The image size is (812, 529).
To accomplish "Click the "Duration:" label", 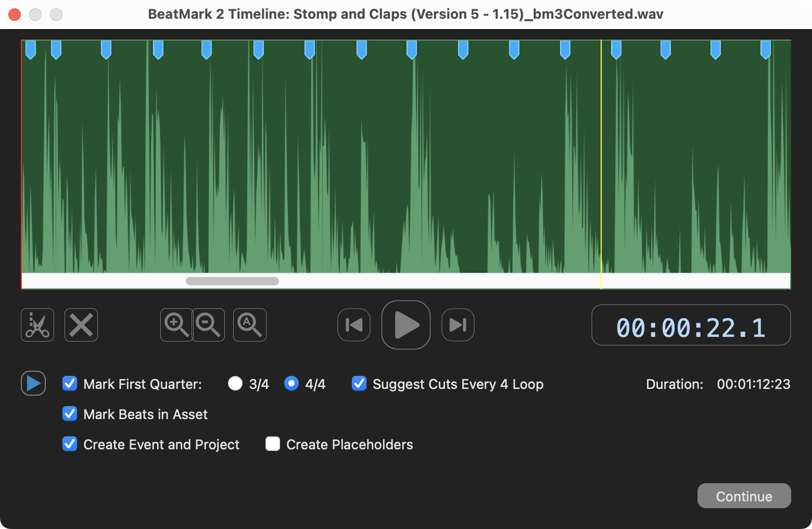I will pyautogui.click(x=675, y=384).
